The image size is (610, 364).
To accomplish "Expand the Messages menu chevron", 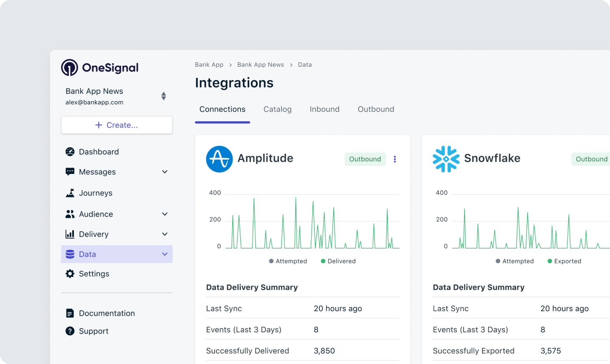I will pyautogui.click(x=165, y=172).
